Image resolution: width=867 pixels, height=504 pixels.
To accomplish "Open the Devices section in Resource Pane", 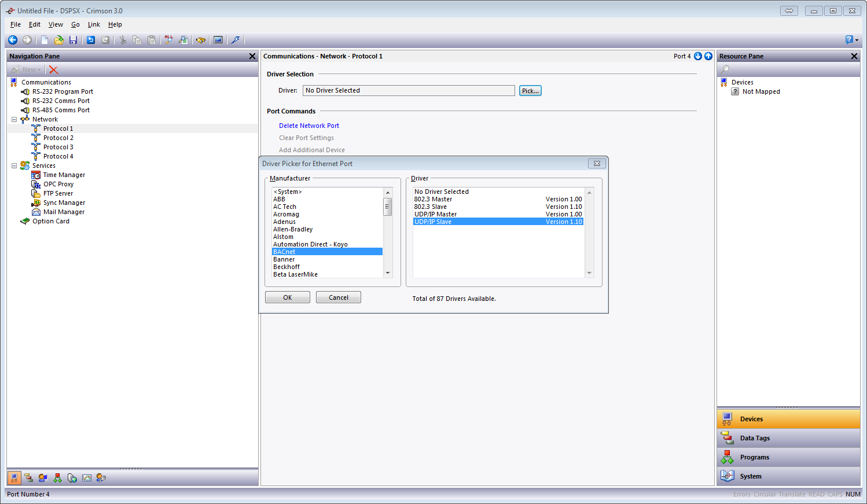I will [x=788, y=419].
